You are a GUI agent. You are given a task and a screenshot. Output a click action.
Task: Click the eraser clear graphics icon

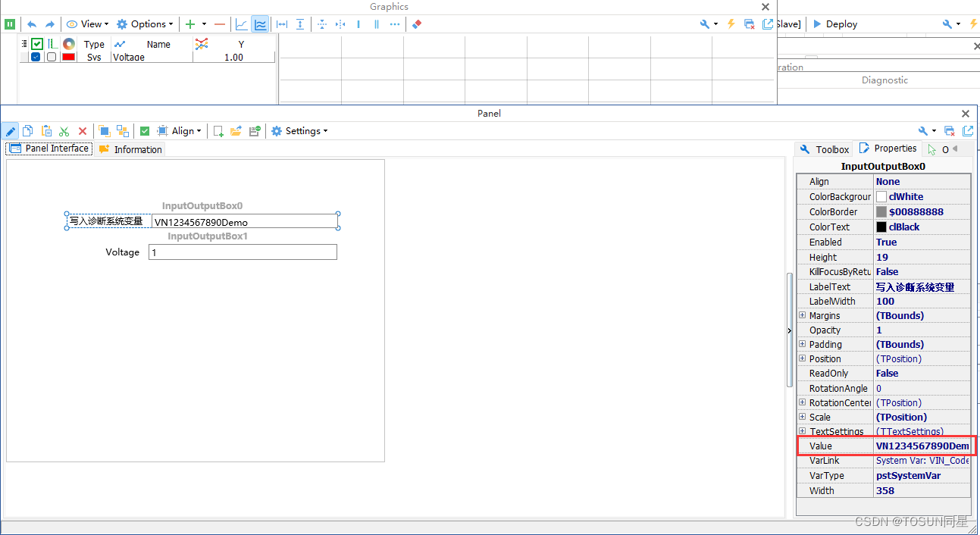416,24
